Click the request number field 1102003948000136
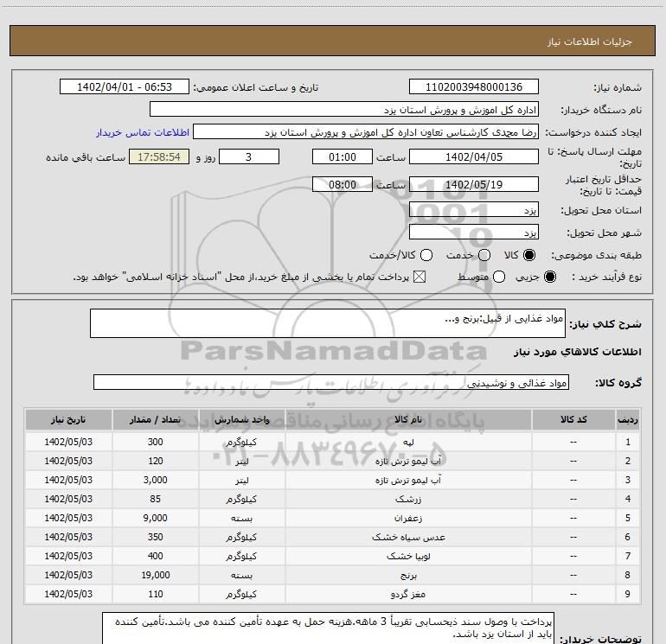 (474, 87)
